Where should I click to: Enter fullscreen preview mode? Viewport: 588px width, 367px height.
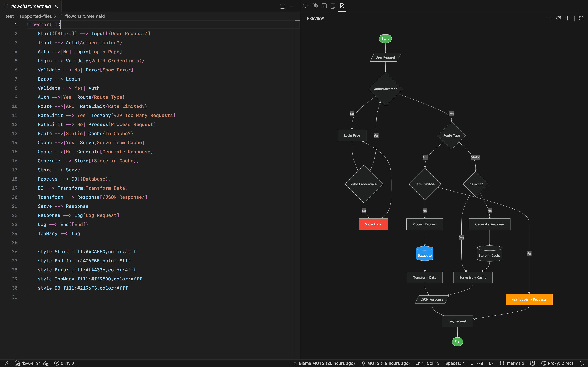(x=581, y=19)
